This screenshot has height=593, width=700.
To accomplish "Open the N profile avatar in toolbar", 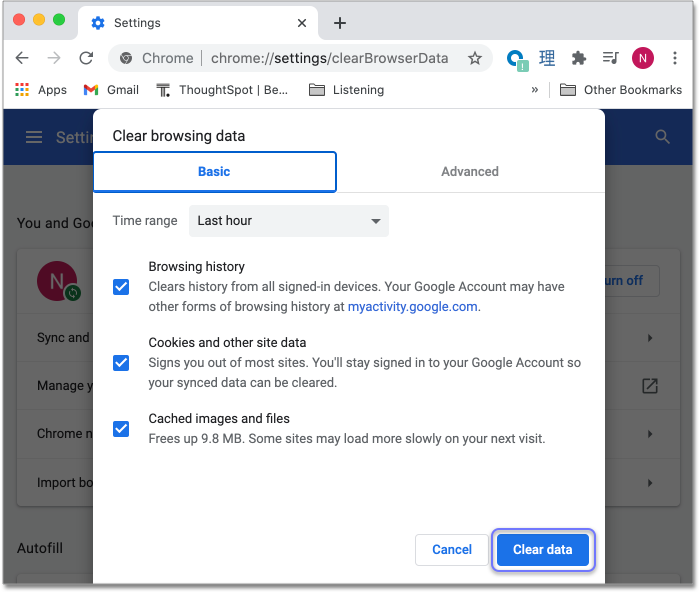I will click(x=642, y=58).
